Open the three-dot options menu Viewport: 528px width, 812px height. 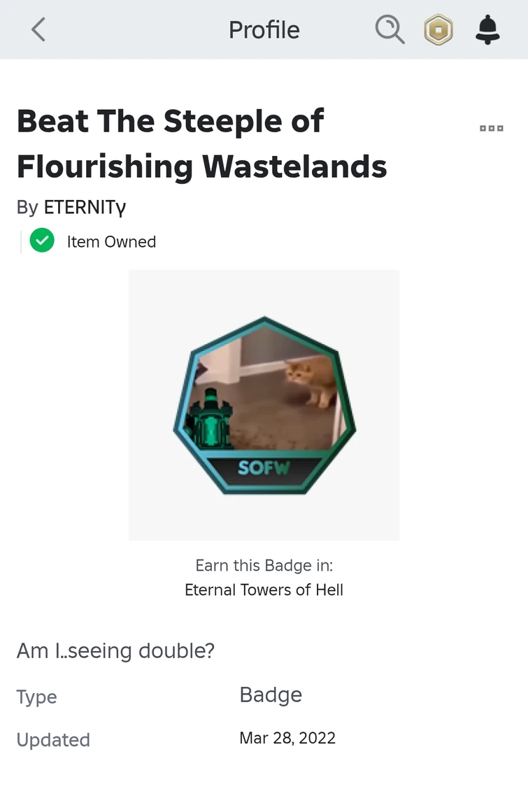click(491, 129)
